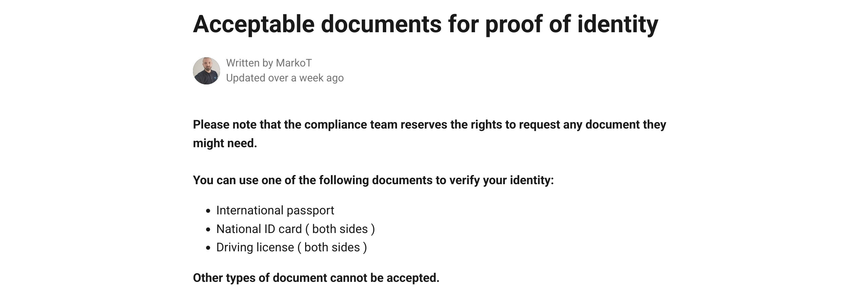Viewport: 868px width, 290px height.
Task: Select the bullet dot before Driving license
Action: (x=208, y=248)
